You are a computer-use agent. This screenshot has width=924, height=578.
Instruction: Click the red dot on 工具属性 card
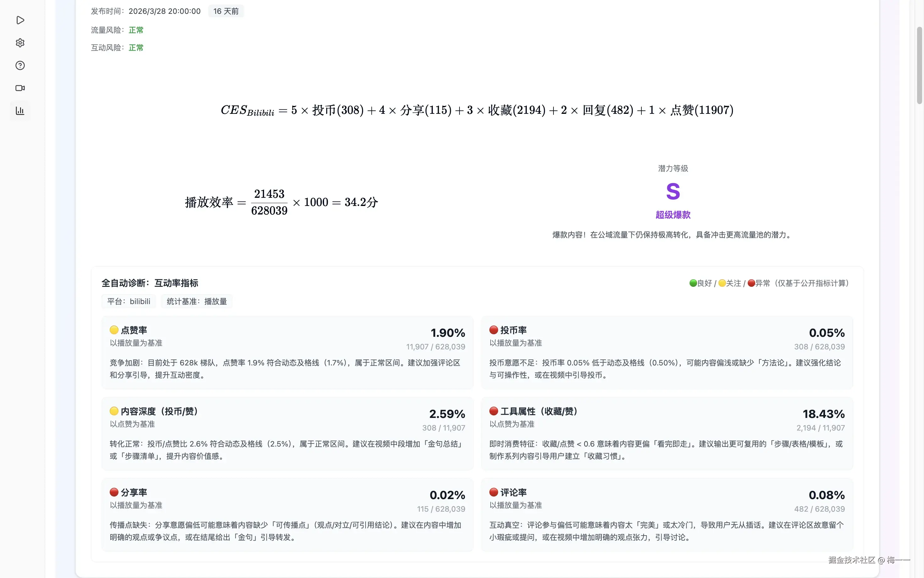coord(493,411)
